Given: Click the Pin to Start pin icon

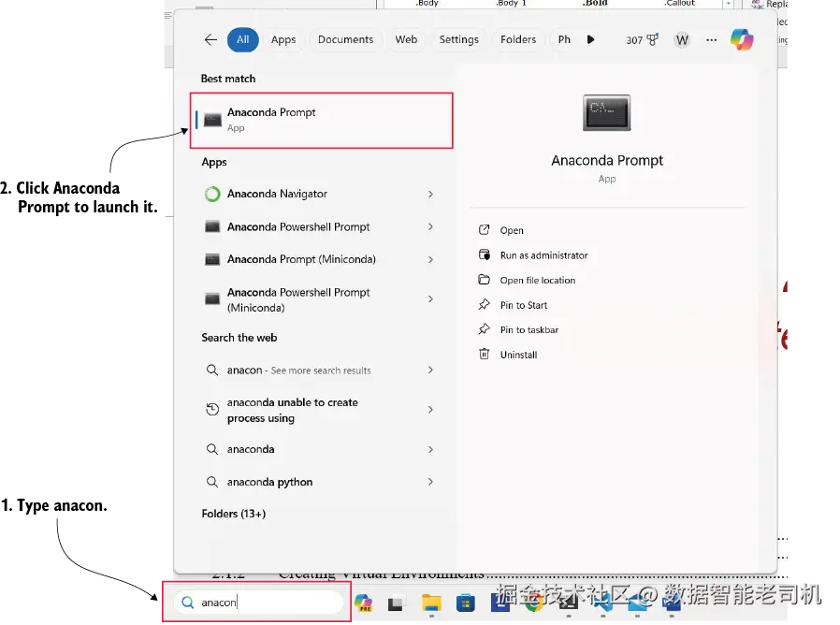Looking at the screenshot, I should click(484, 304).
